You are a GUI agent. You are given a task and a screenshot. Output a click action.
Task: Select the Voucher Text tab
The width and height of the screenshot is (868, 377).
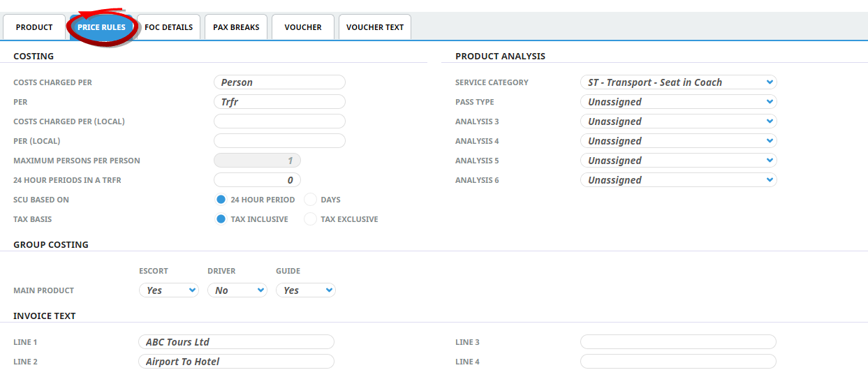point(375,27)
